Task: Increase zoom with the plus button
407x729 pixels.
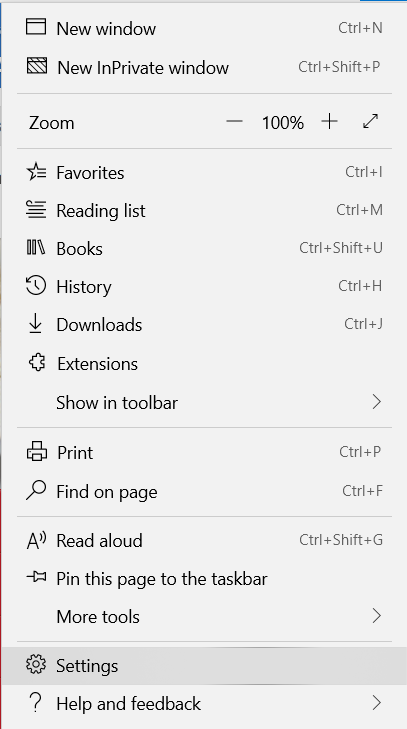Action: (x=329, y=122)
